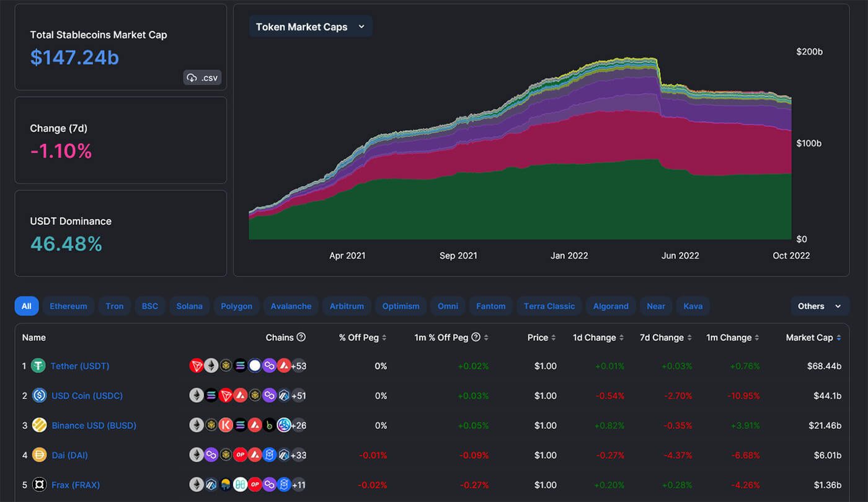Expand the Others chain filter dropdown
The width and height of the screenshot is (868, 502).
[820, 306]
